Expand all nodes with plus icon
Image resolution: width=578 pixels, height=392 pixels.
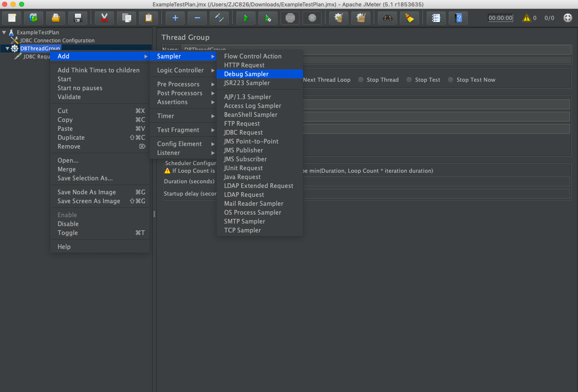tap(175, 18)
